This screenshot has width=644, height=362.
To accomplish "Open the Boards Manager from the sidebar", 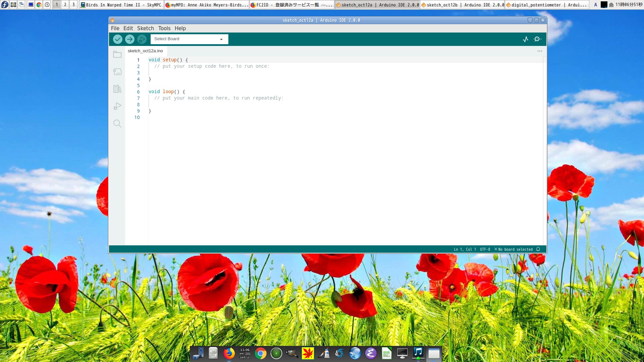I will pos(117,72).
